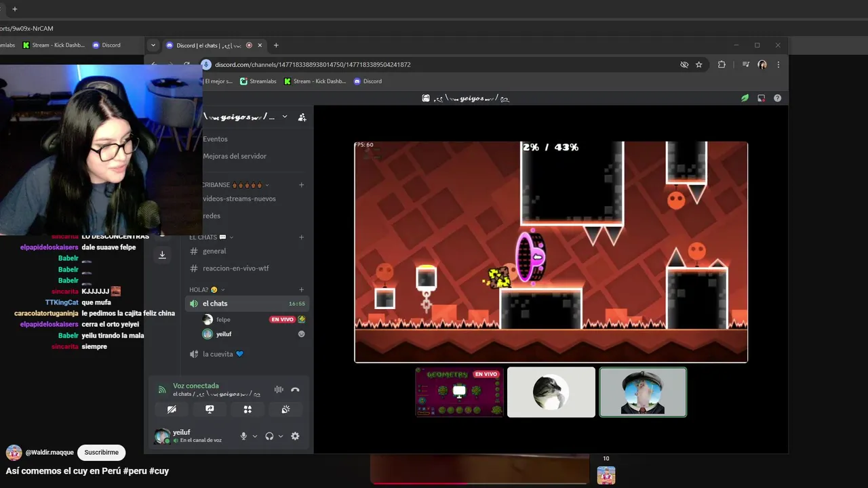Image resolution: width=868 pixels, height=488 pixels.
Task: Click the site info icon in address bar
Action: click(206, 64)
